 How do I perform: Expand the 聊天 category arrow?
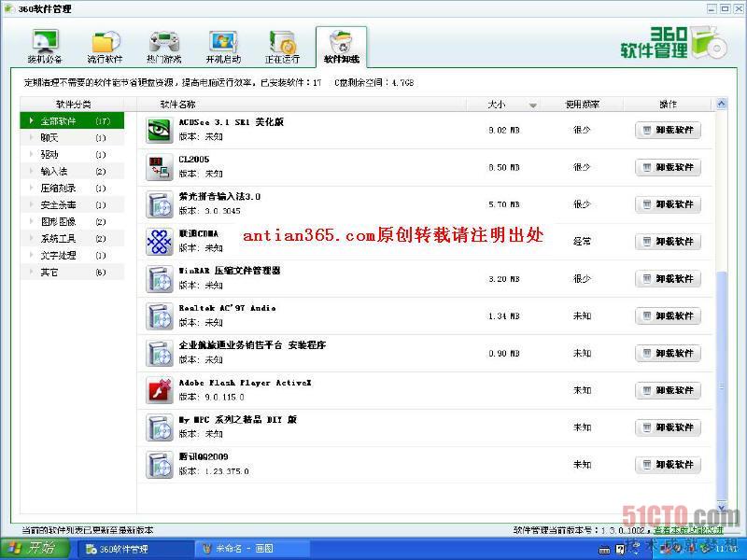(32, 137)
